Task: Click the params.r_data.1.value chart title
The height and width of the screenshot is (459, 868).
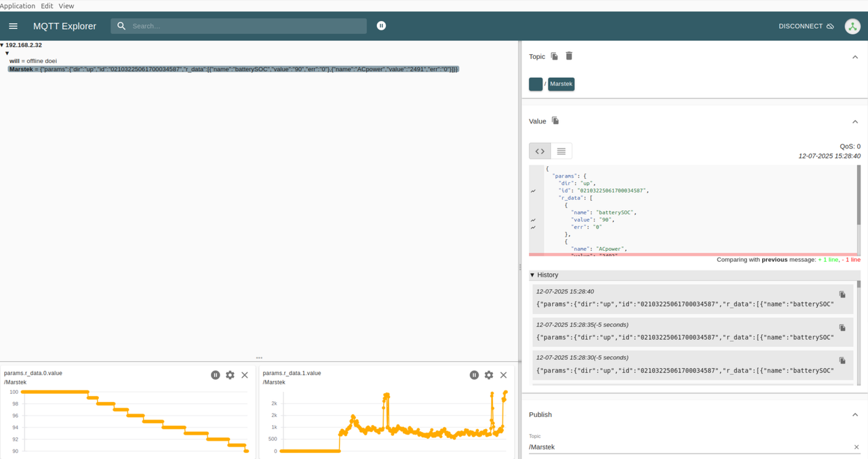Action: (292, 373)
